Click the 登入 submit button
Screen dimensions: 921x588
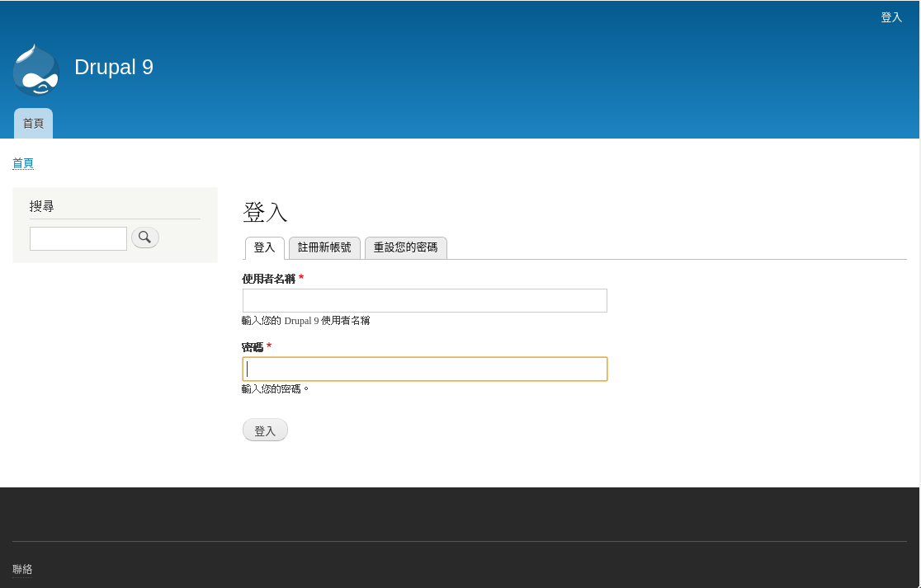tap(264, 430)
